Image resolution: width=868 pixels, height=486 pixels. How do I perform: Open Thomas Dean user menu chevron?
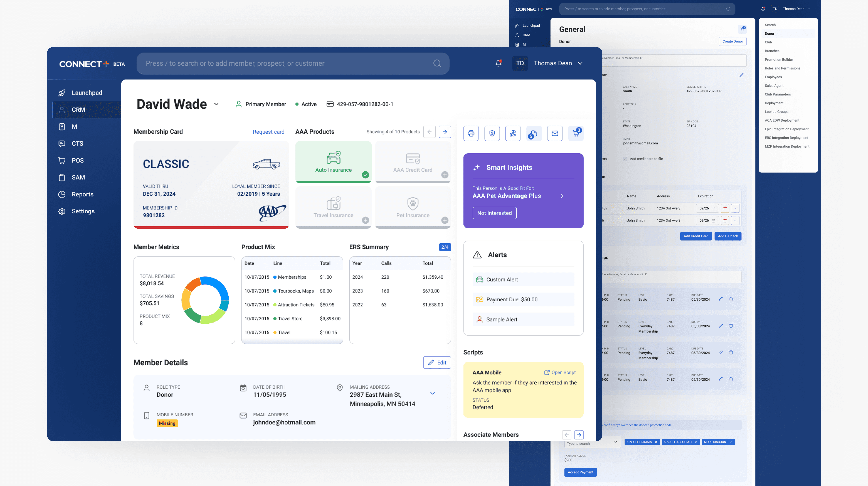point(580,63)
